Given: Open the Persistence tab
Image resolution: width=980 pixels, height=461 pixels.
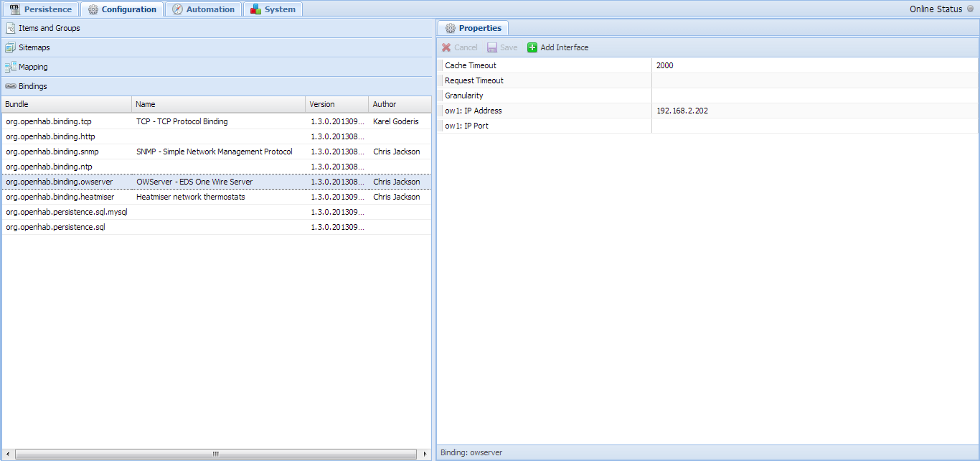Looking at the screenshot, I should 40,9.
